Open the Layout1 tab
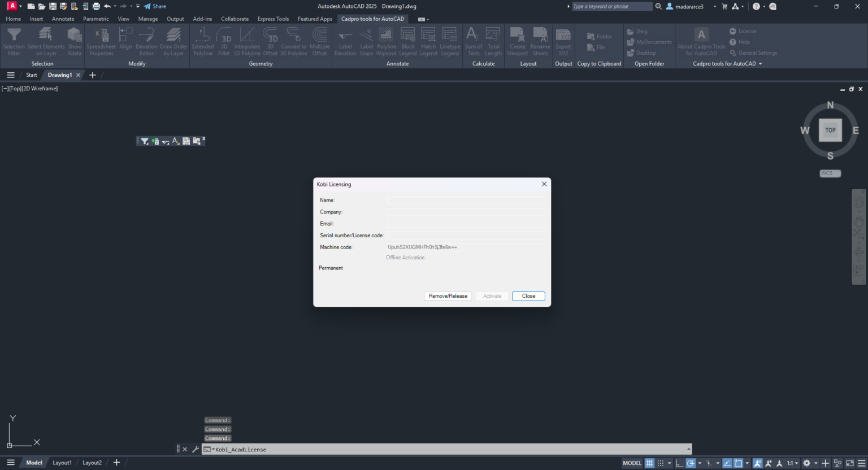 [62, 462]
